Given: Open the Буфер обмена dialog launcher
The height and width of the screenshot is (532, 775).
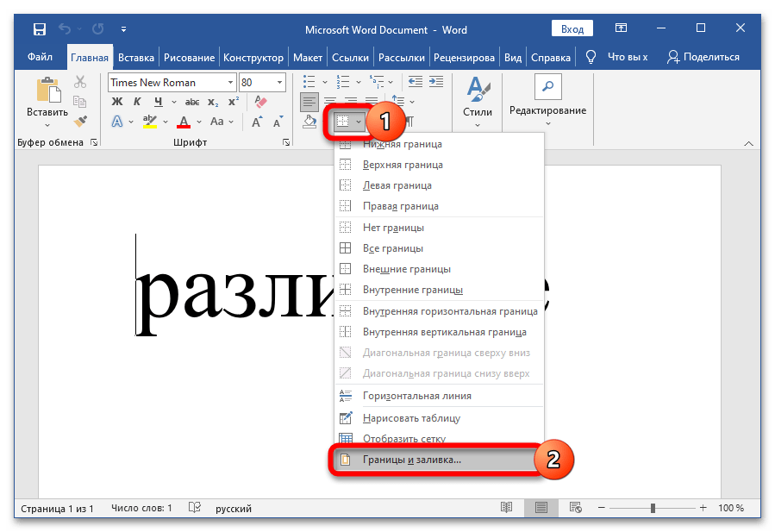Looking at the screenshot, I should [94, 142].
